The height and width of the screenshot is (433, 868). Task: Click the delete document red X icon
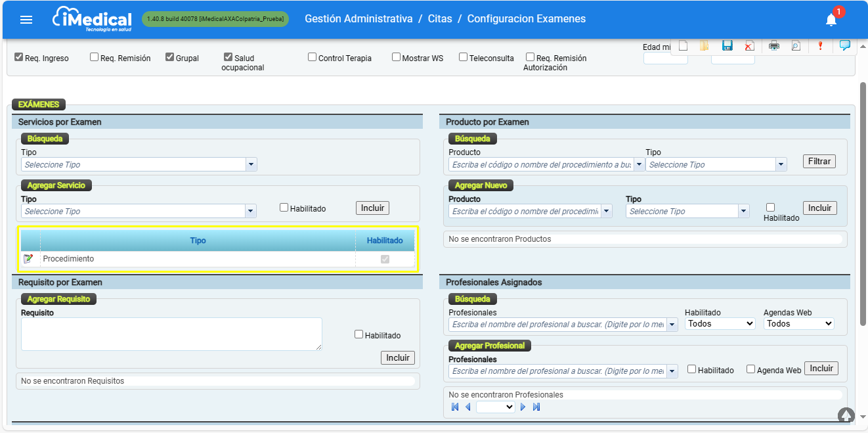[749, 45]
